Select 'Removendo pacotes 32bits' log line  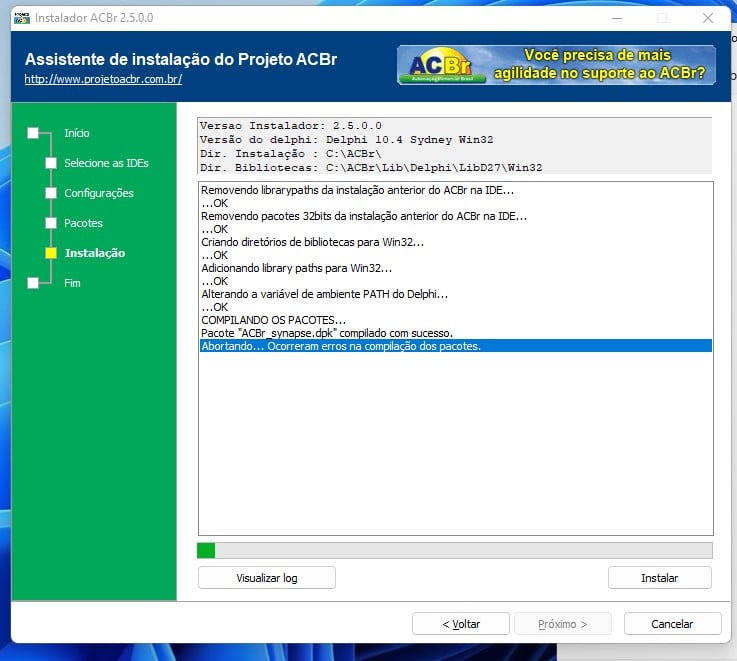pos(455,216)
